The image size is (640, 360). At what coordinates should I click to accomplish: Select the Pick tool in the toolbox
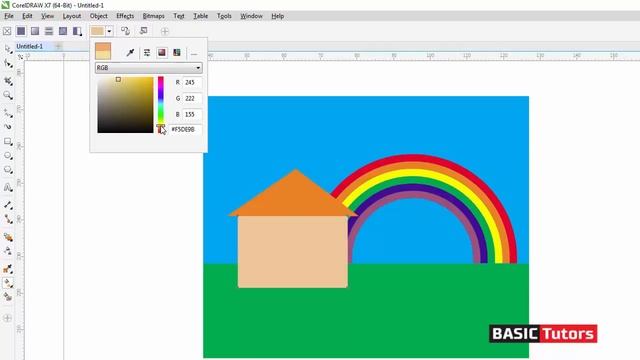coord(8,49)
